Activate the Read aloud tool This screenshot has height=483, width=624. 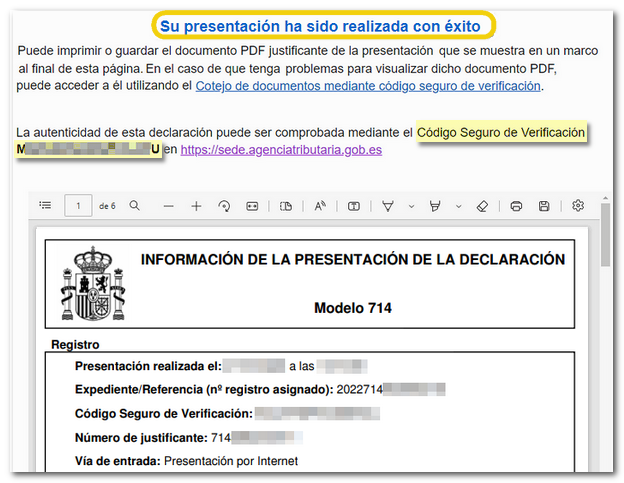[320, 206]
